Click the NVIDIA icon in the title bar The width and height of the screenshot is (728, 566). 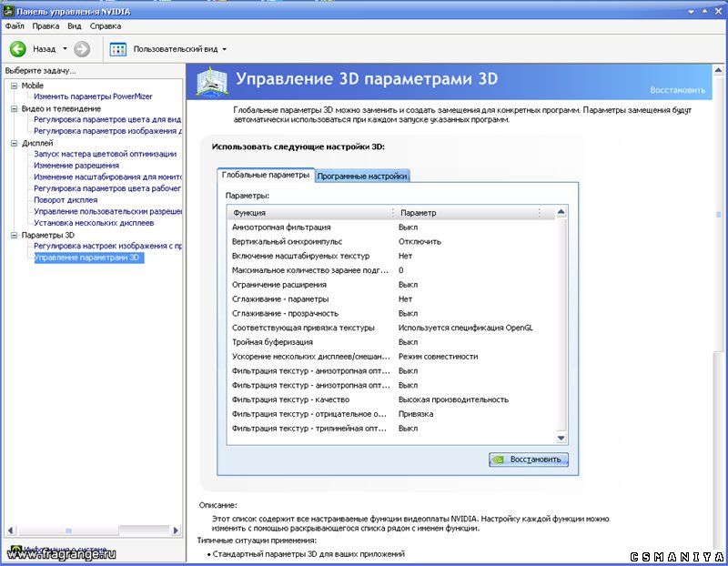coord(8,10)
